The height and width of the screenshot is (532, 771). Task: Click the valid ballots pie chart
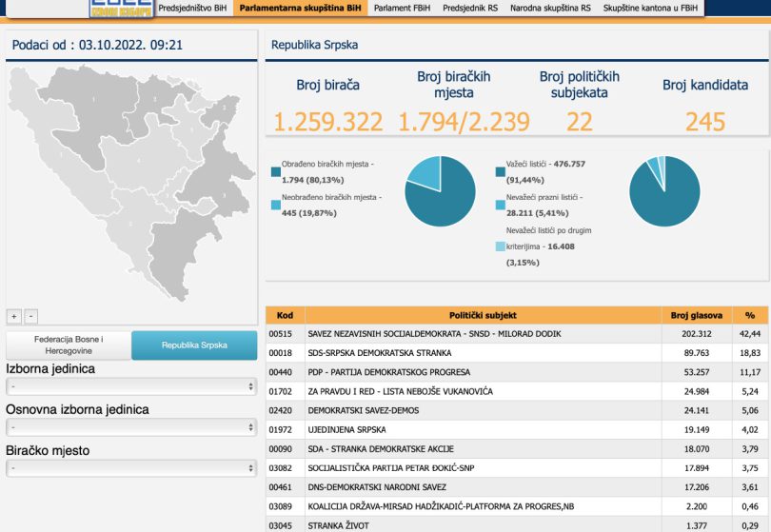tap(664, 190)
